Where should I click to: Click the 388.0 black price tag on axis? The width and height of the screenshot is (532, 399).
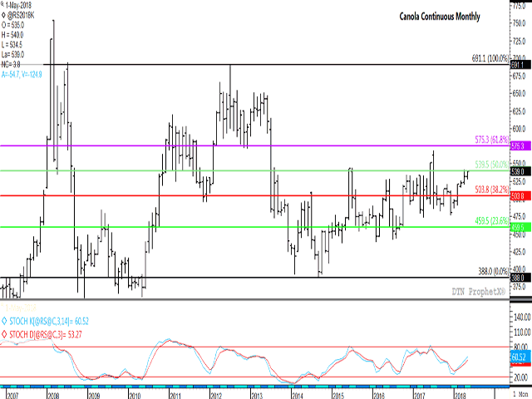click(x=519, y=278)
